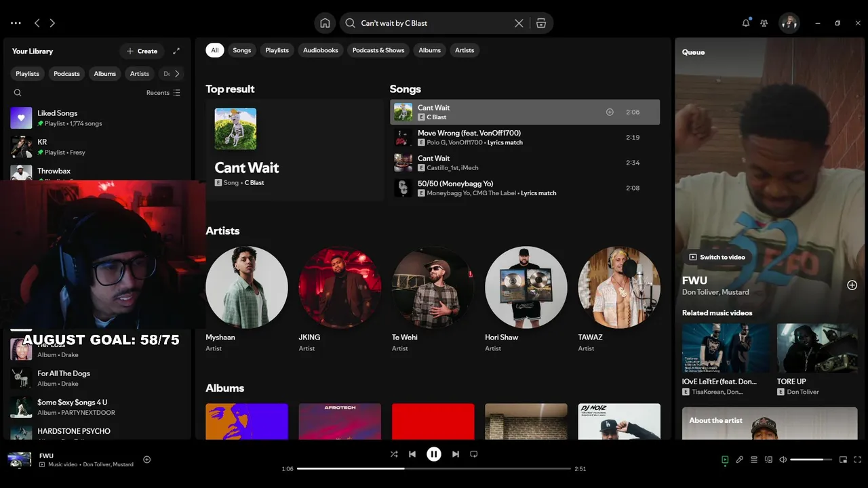
Task: Expand Your Library to full view
Action: point(176,51)
